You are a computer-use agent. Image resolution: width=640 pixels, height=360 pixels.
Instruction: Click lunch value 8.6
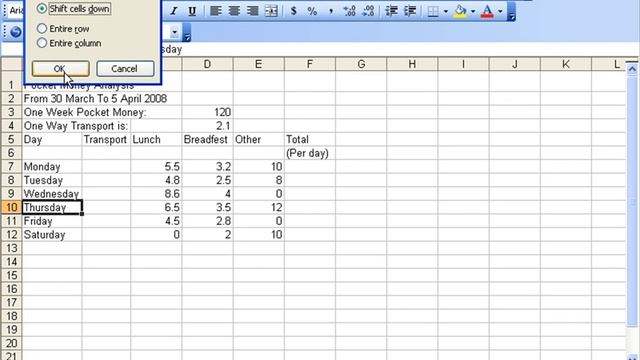pos(156,194)
